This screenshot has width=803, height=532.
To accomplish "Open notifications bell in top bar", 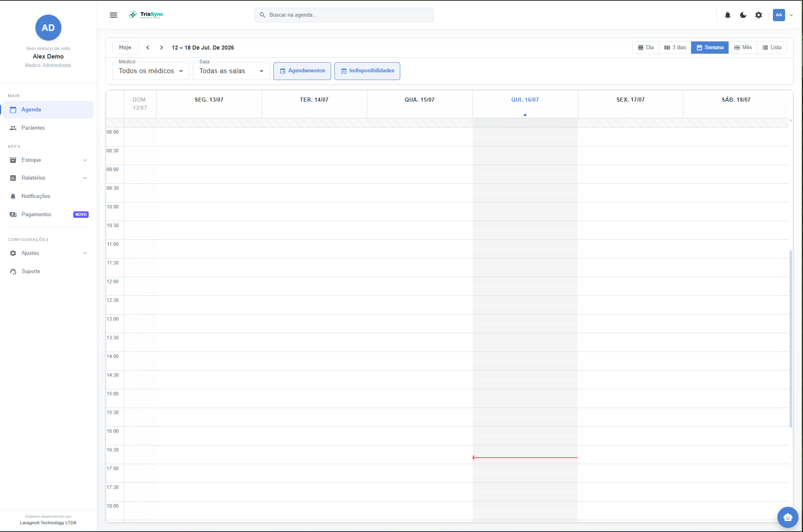I will [728, 15].
